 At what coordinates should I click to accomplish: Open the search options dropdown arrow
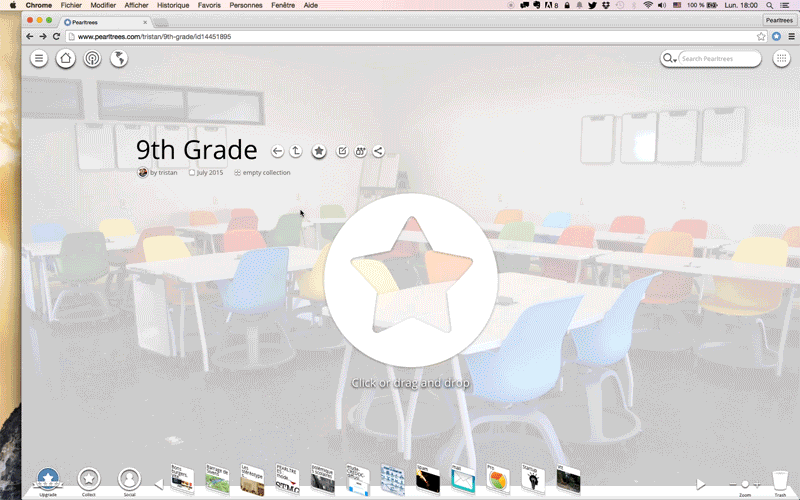(675, 60)
